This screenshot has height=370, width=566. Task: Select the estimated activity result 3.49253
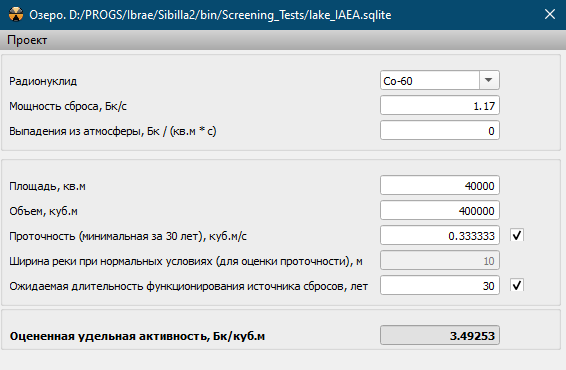click(x=440, y=335)
